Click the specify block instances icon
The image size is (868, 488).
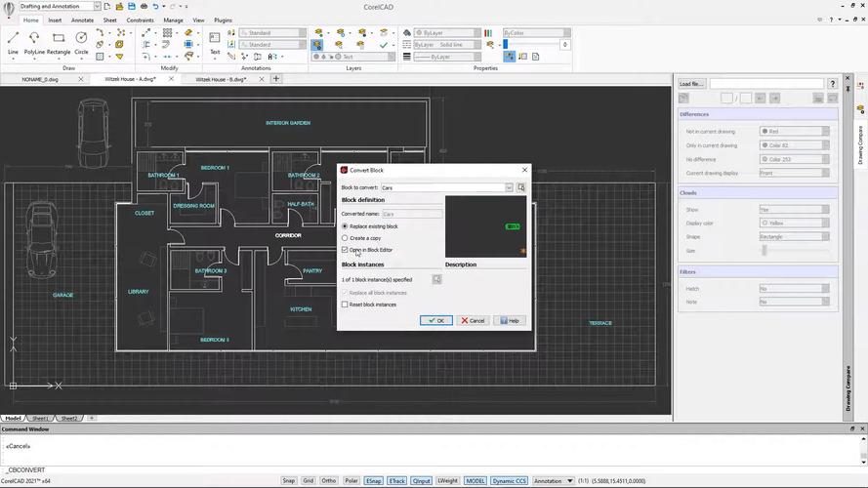tap(436, 279)
